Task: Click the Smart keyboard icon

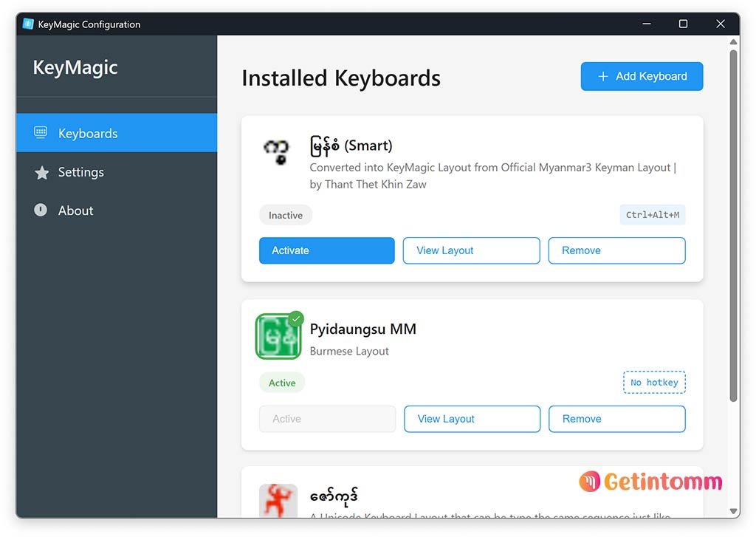Action: pos(277,151)
